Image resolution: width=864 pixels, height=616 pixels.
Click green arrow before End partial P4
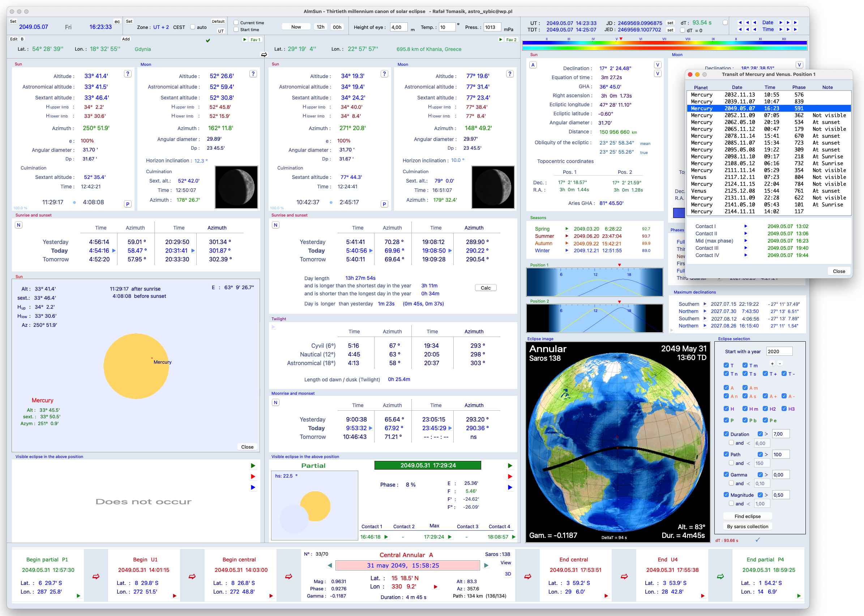[720, 577]
